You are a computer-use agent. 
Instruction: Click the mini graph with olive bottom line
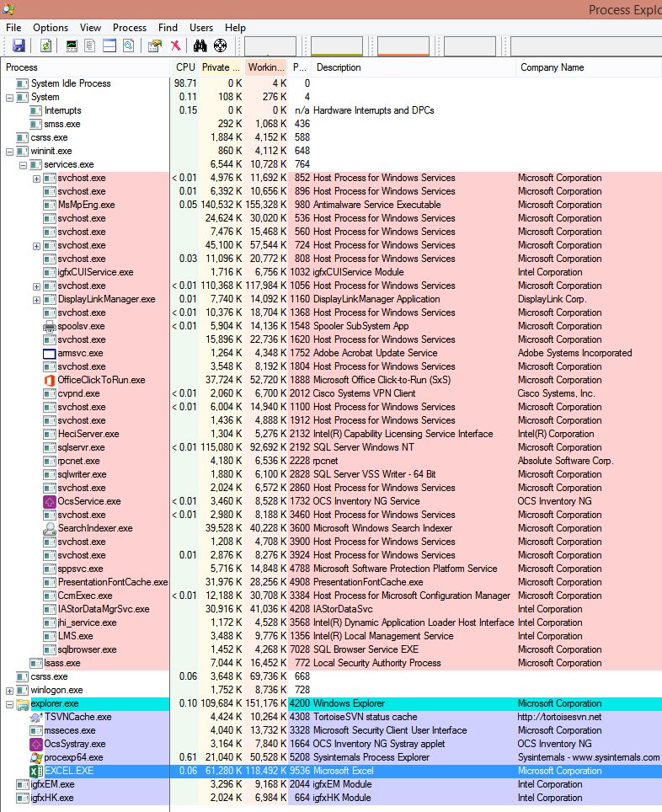[x=337, y=46]
